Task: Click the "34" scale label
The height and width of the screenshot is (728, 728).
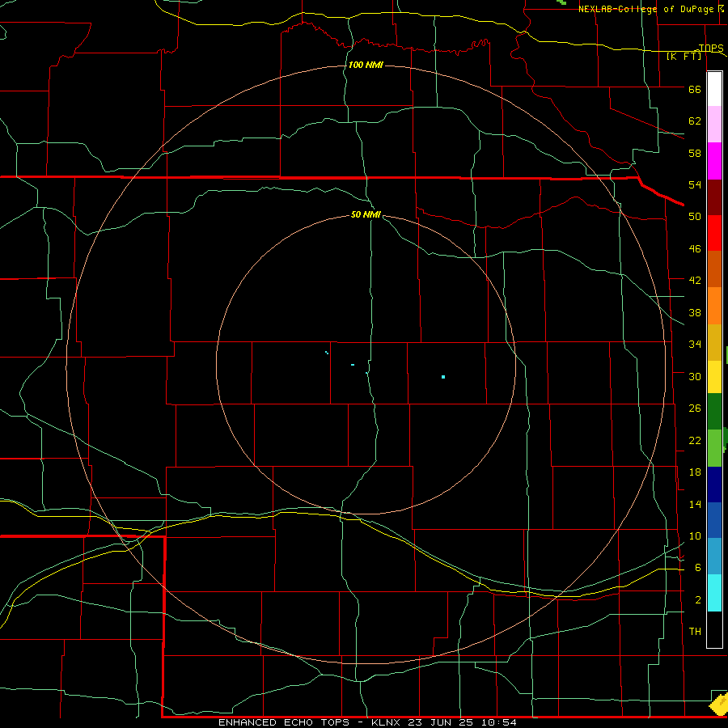Action: click(695, 345)
